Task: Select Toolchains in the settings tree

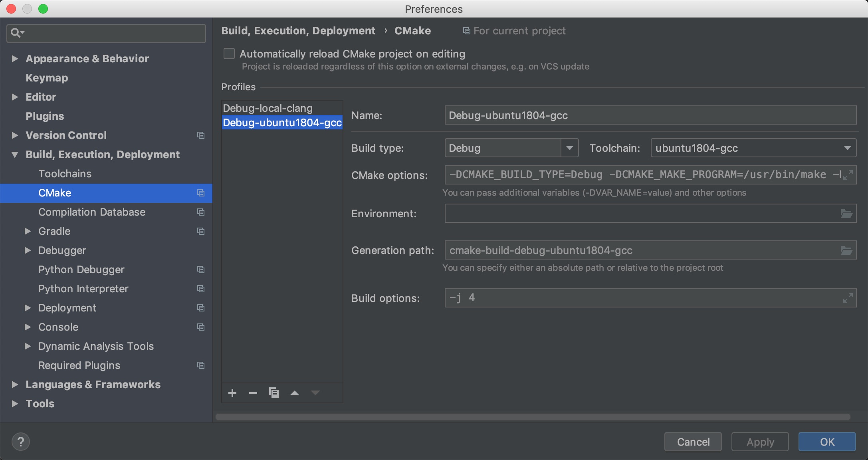Action: [65, 174]
